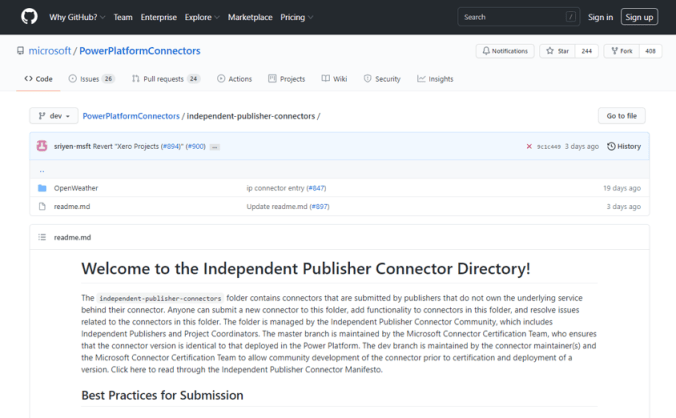The height and width of the screenshot is (418, 676).
Task: Click the Sign up button
Action: [x=639, y=17]
